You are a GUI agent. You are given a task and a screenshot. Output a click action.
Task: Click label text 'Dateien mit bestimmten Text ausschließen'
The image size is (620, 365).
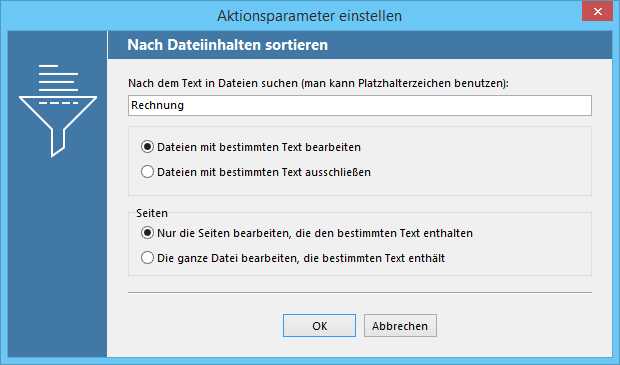coord(264,172)
